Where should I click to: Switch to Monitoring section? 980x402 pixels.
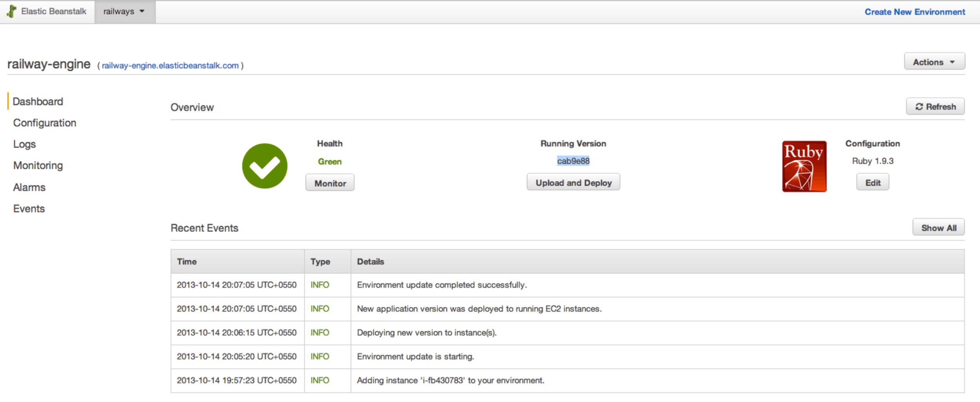tap(38, 166)
